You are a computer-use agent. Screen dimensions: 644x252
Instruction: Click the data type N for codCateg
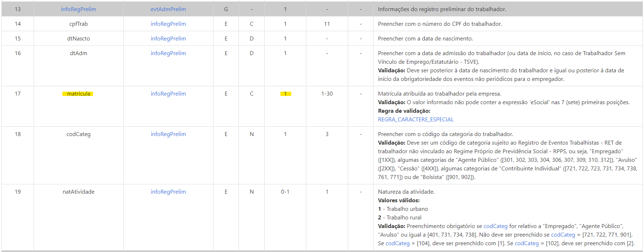click(252, 134)
